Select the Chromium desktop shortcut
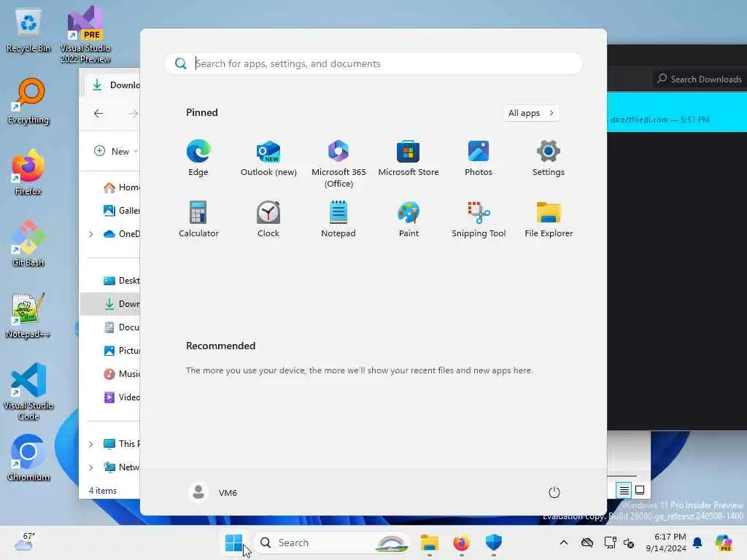This screenshot has height=560, width=747. 28,458
